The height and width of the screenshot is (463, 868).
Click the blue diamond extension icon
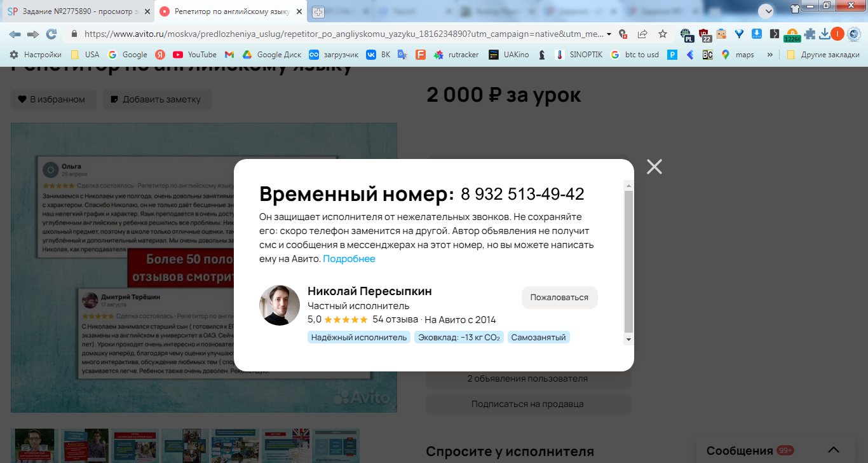click(x=739, y=34)
